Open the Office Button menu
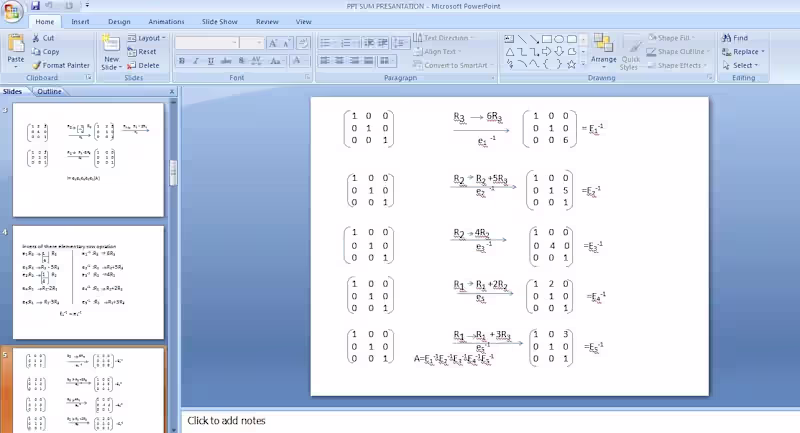Viewport: 800px width, 433px height. coord(11,11)
